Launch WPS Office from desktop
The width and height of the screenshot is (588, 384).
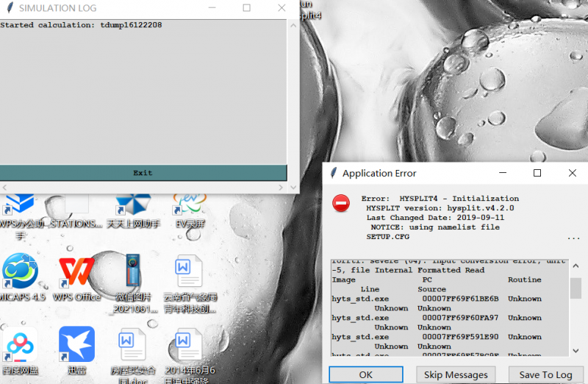(x=77, y=271)
